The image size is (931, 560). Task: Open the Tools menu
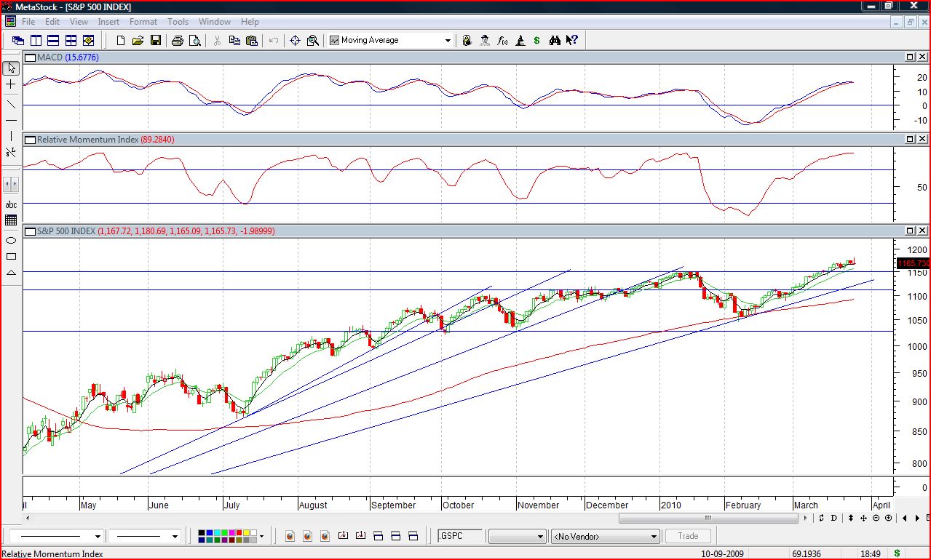click(x=178, y=22)
